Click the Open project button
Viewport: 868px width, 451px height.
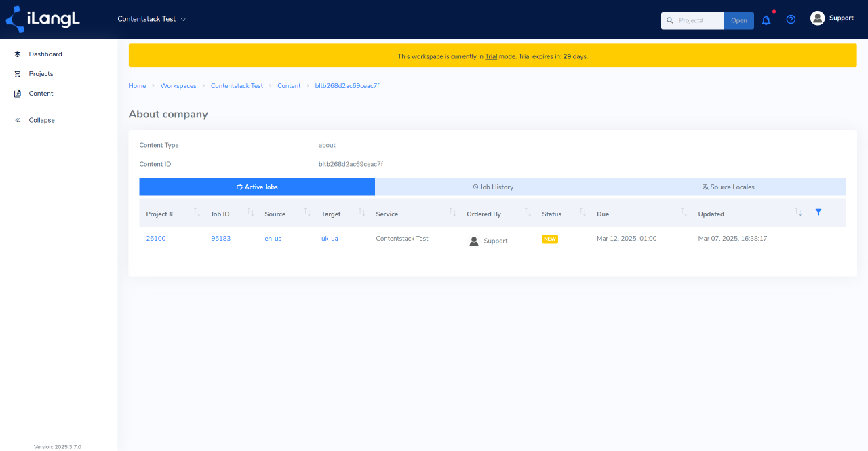pos(739,20)
